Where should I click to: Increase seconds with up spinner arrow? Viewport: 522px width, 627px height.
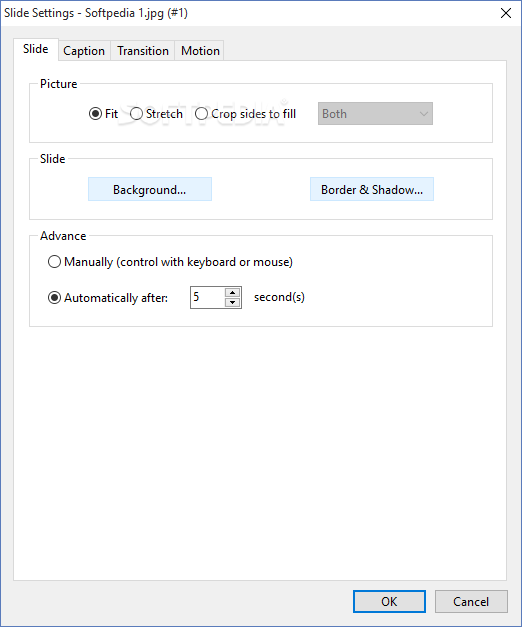click(232, 292)
